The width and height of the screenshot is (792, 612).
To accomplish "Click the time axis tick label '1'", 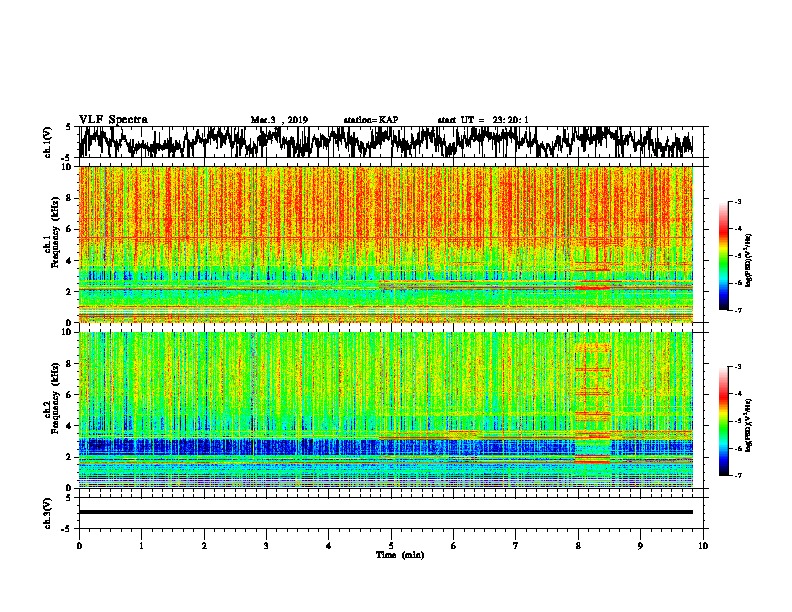I will [141, 545].
